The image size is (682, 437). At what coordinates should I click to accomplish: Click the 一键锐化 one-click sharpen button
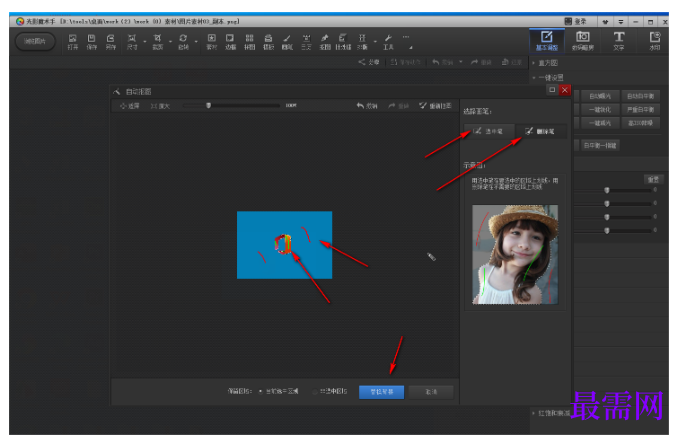click(x=600, y=110)
